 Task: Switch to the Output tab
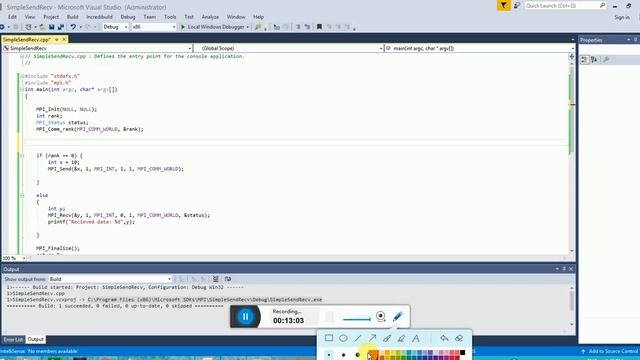[x=36, y=340]
